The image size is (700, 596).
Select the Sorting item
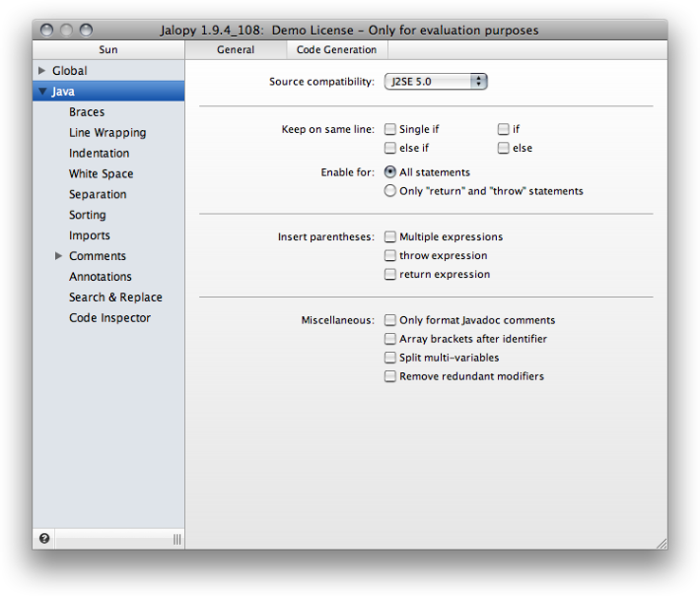coord(88,215)
